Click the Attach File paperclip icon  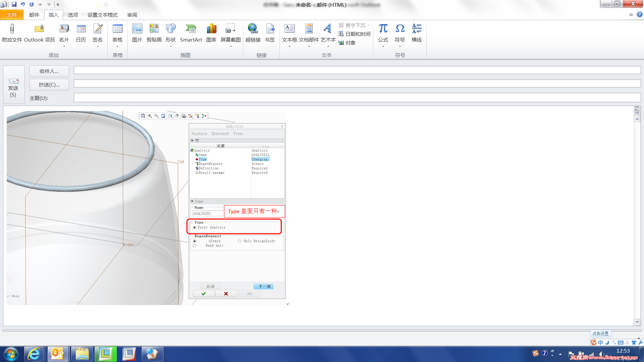pyautogui.click(x=12, y=29)
